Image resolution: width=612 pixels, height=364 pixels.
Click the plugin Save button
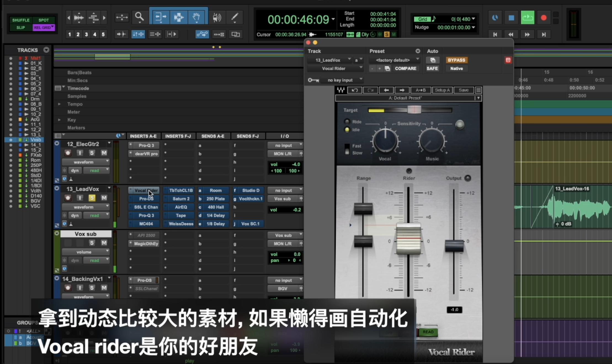pyautogui.click(x=464, y=90)
